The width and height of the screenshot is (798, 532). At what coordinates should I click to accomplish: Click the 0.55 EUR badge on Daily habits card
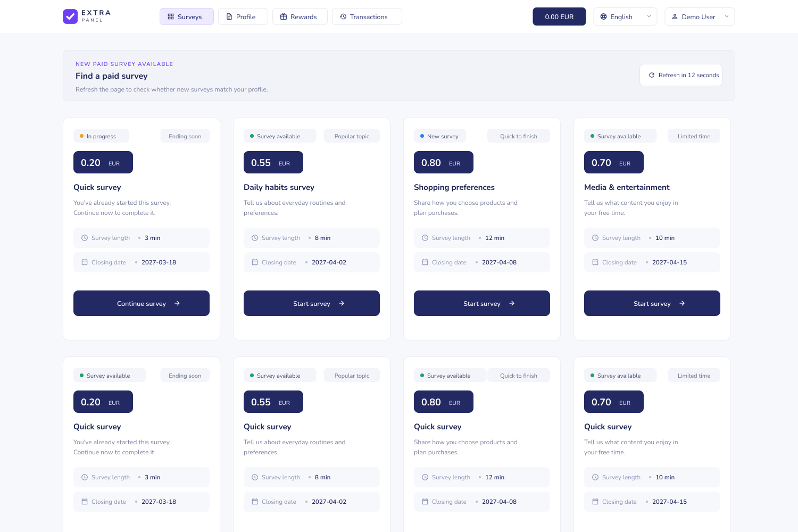pos(273,162)
